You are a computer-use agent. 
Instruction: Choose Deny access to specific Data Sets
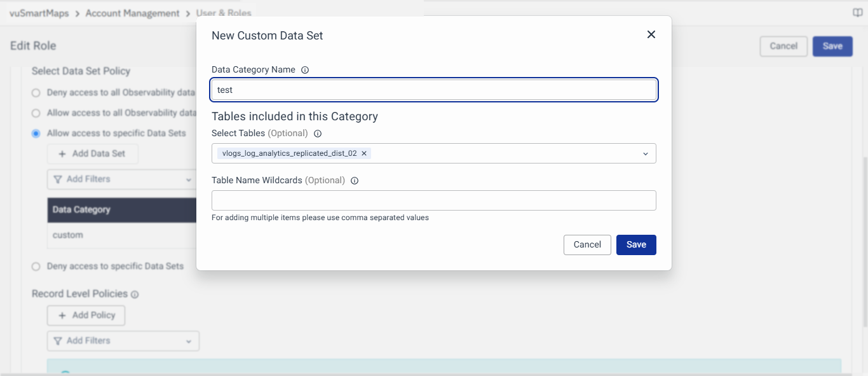tap(36, 267)
